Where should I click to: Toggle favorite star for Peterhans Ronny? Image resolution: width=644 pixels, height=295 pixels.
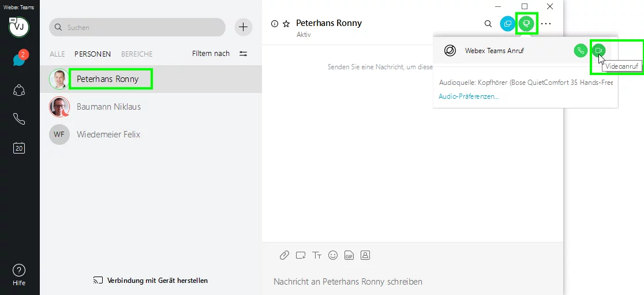pos(286,24)
